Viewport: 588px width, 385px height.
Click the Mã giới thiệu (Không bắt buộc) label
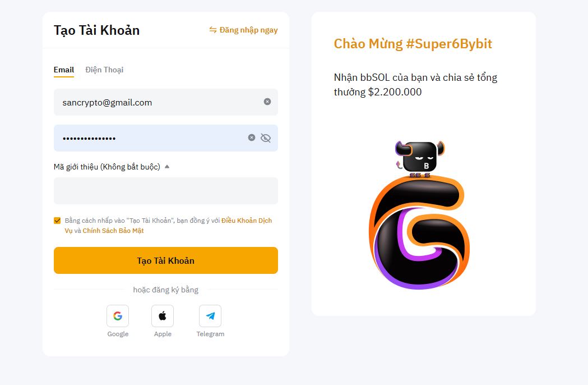[x=107, y=167]
